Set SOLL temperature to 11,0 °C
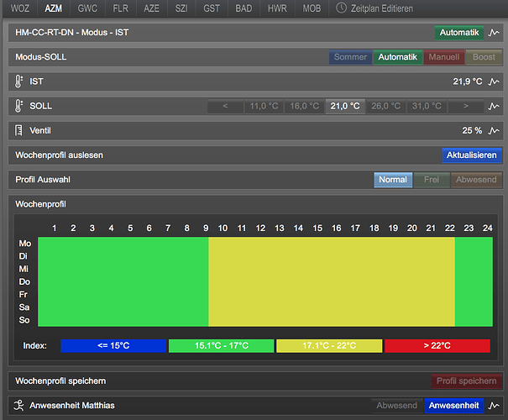Screen dimensions: 508x420 264,107
